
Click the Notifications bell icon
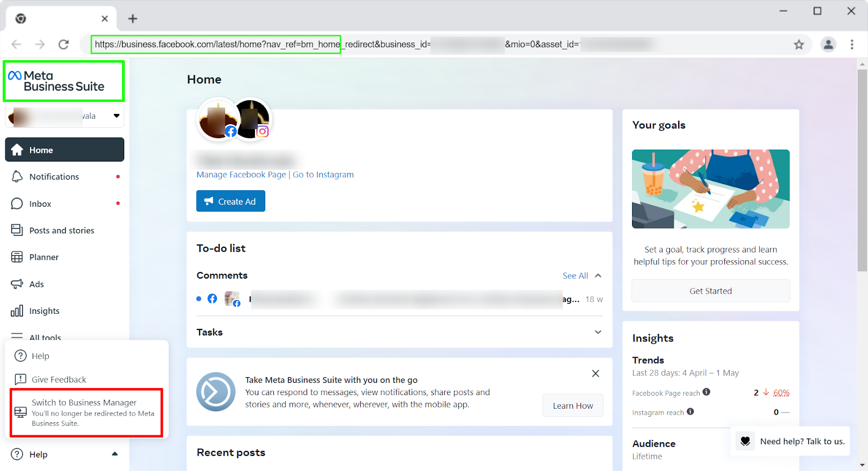[x=17, y=177]
